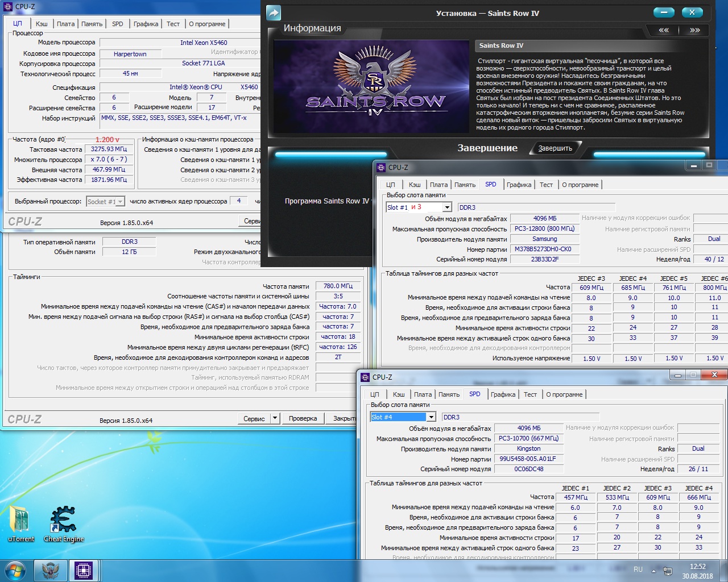Click the memory frequency value 780.0 МГц

click(x=338, y=286)
